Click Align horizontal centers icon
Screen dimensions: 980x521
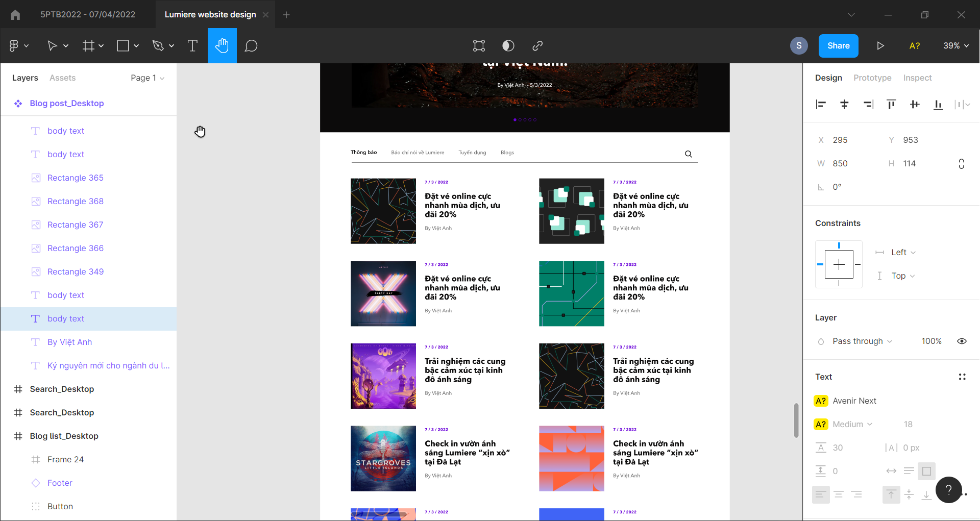click(844, 105)
